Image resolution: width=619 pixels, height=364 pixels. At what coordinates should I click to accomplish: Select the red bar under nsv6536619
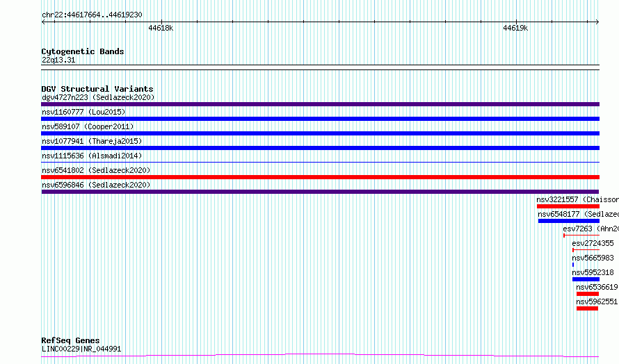click(588, 294)
